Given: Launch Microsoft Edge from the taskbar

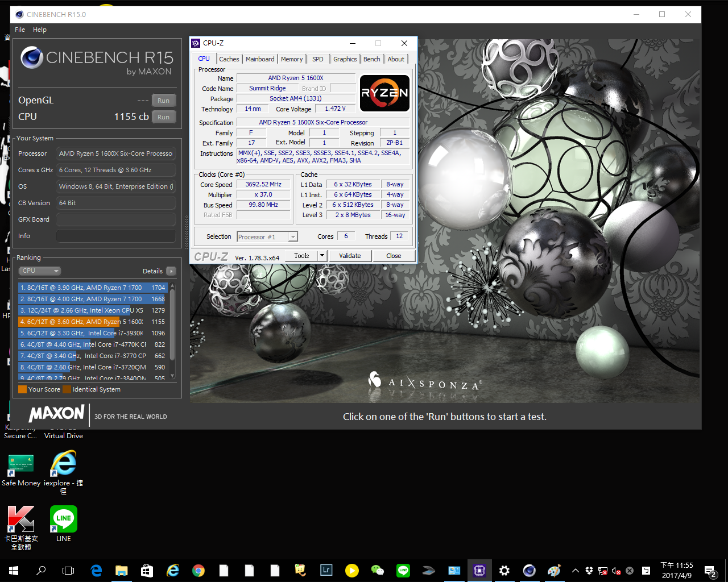Looking at the screenshot, I should 96,571.
